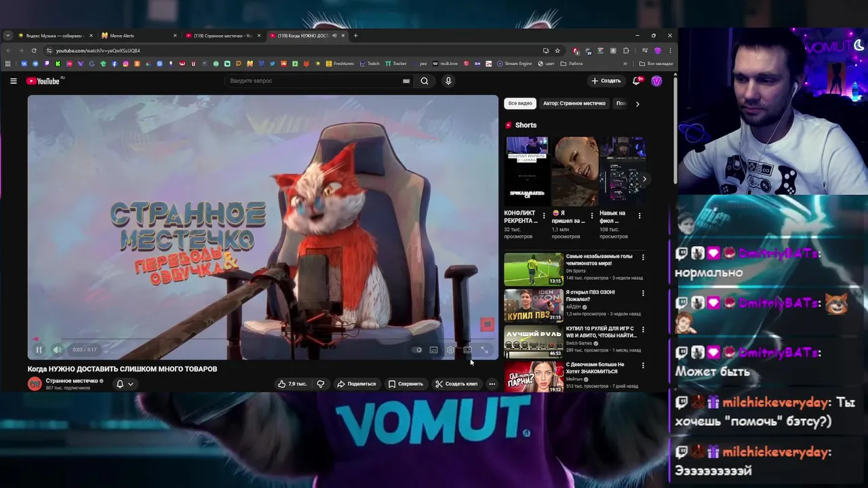This screenshot has width=868, height=488.
Task: Open the tab search dropdown arrow
Action: click(7, 35)
